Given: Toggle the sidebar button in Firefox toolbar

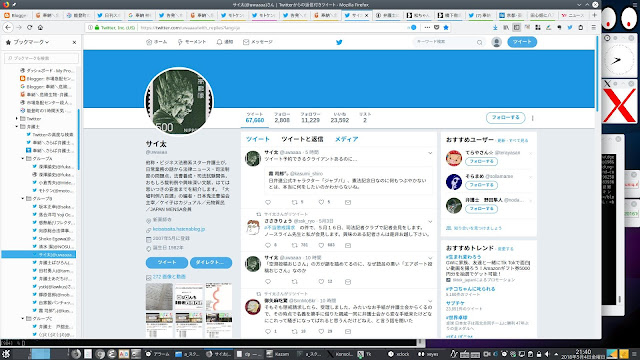Looking at the screenshot, I should coord(516,27).
